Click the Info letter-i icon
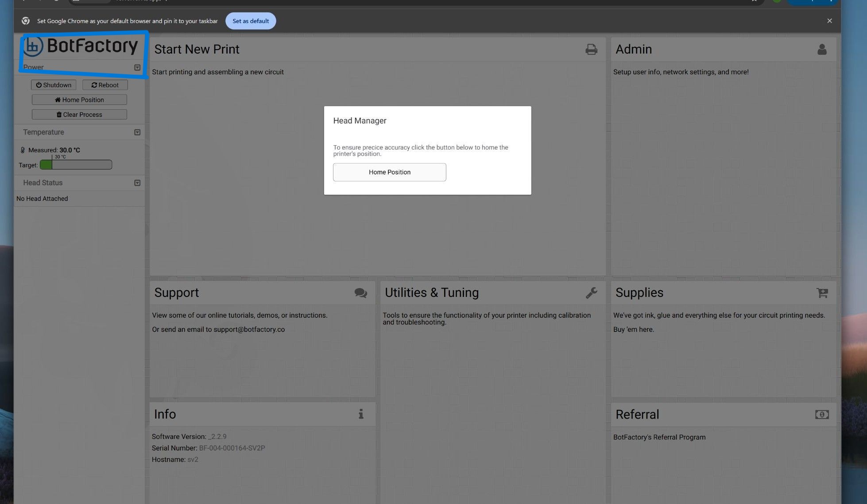This screenshot has height=504, width=867. 361,414
